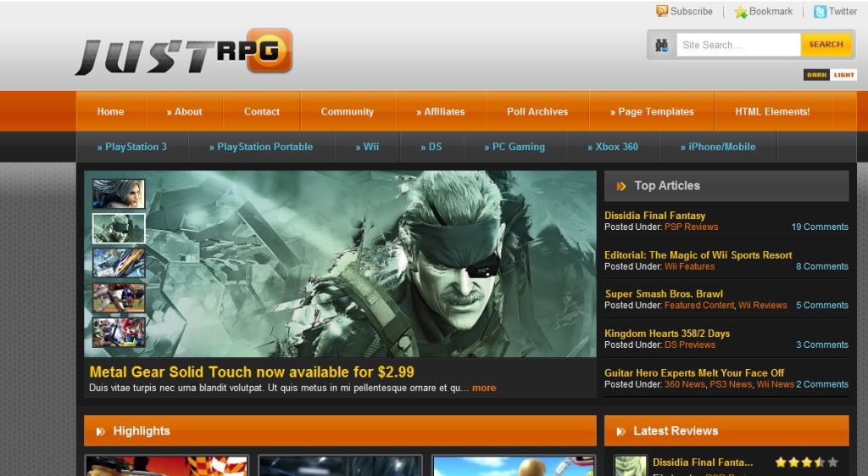Click the binoculars search icon
This screenshot has width=868, height=476.
(661, 45)
